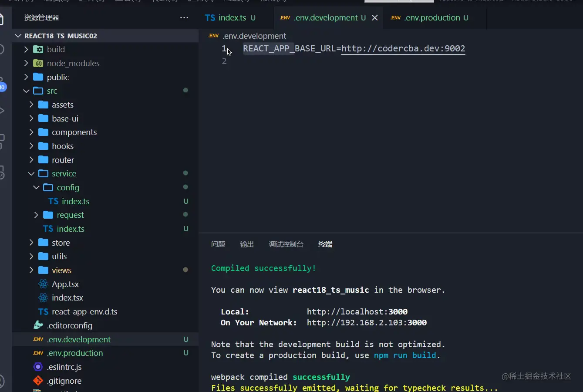Image resolution: width=583 pixels, height=392 pixels.
Task: Click the public folder icon
Action: point(38,77)
